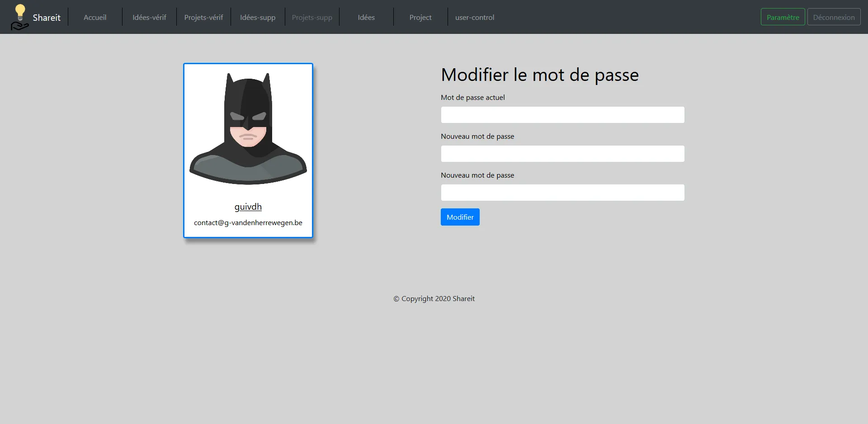Screen dimensions: 868x424
Task: Select Projets-supp in the navbar
Action: [x=312, y=18]
